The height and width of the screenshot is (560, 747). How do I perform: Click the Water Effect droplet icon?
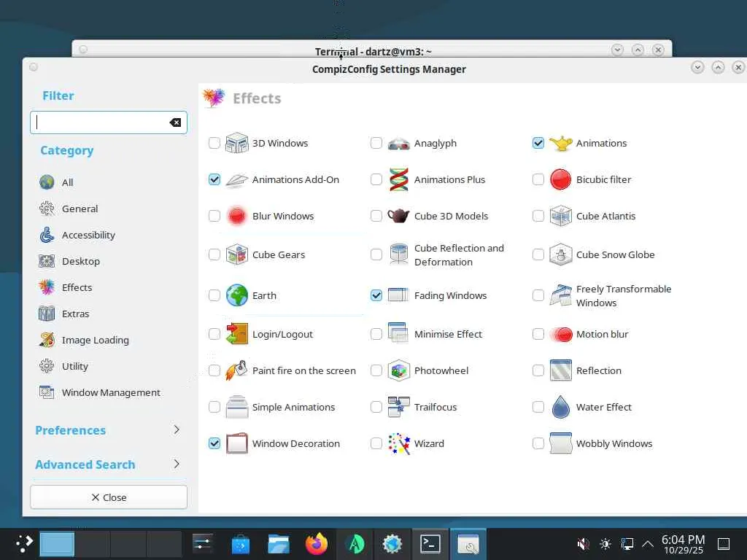pyautogui.click(x=561, y=407)
